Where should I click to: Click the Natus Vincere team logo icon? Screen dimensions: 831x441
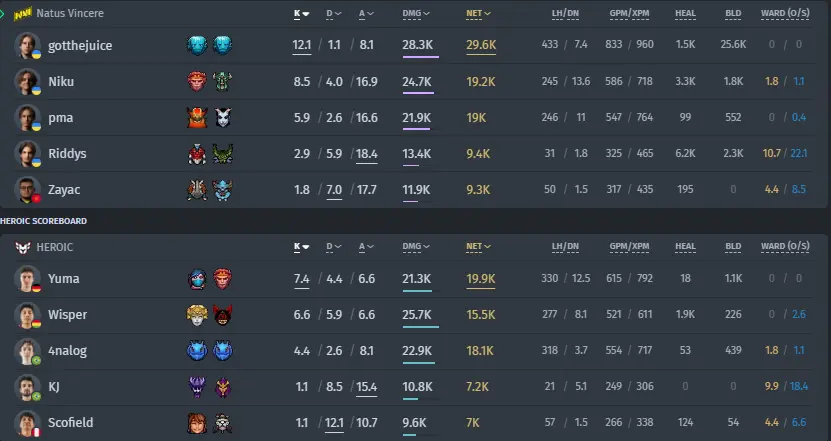[x=22, y=13]
